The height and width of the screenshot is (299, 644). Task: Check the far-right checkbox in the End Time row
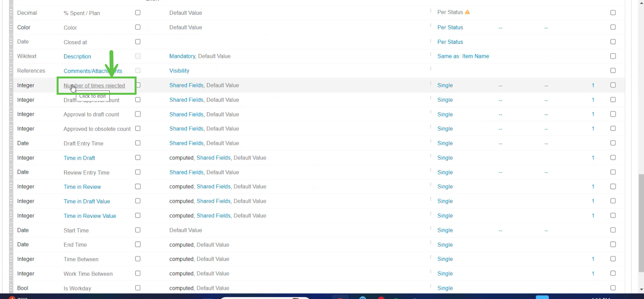point(613,245)
